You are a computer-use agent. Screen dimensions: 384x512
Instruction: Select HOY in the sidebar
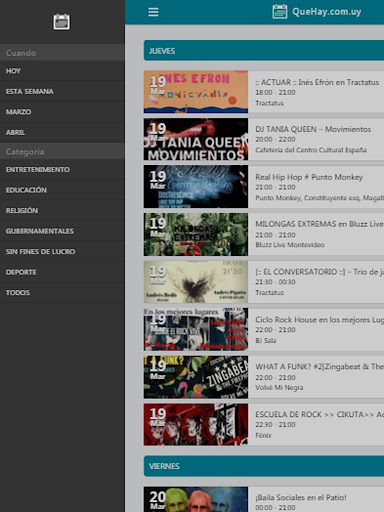point(62,71)
